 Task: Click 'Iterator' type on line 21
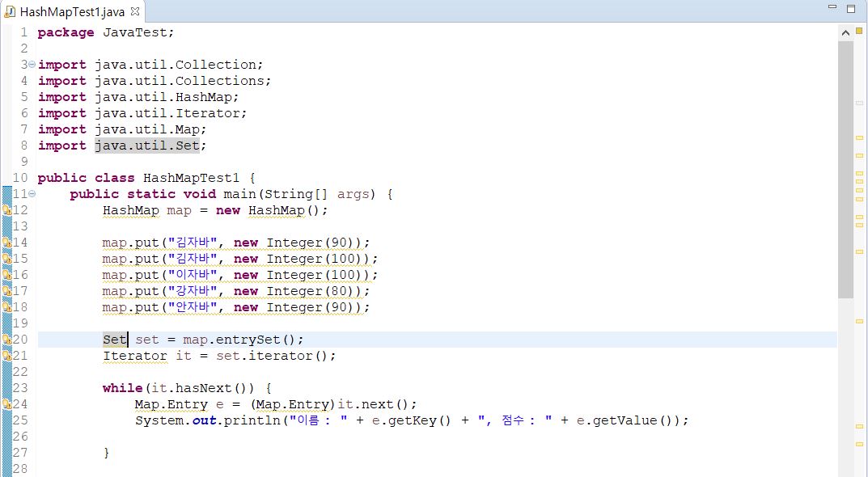point(134,356)
